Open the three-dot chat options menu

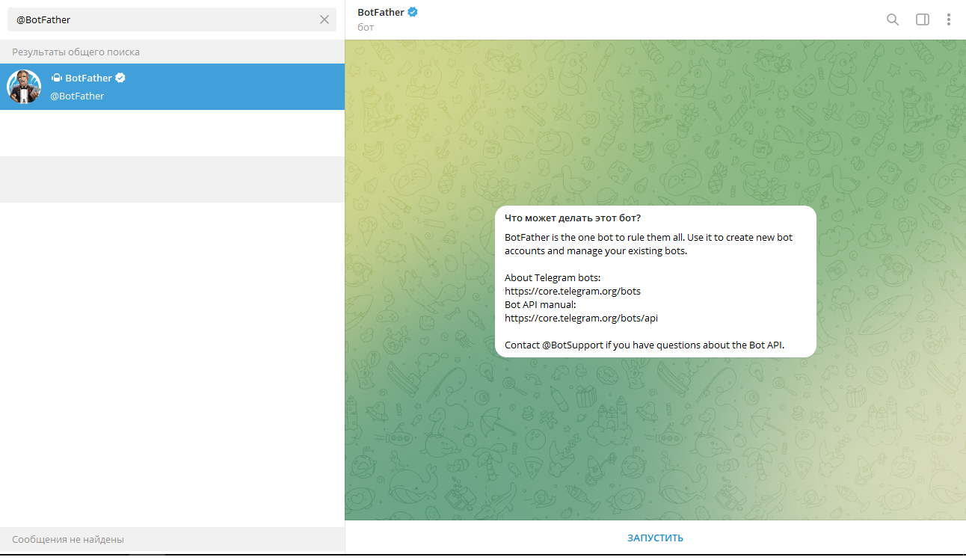(949, 19)
